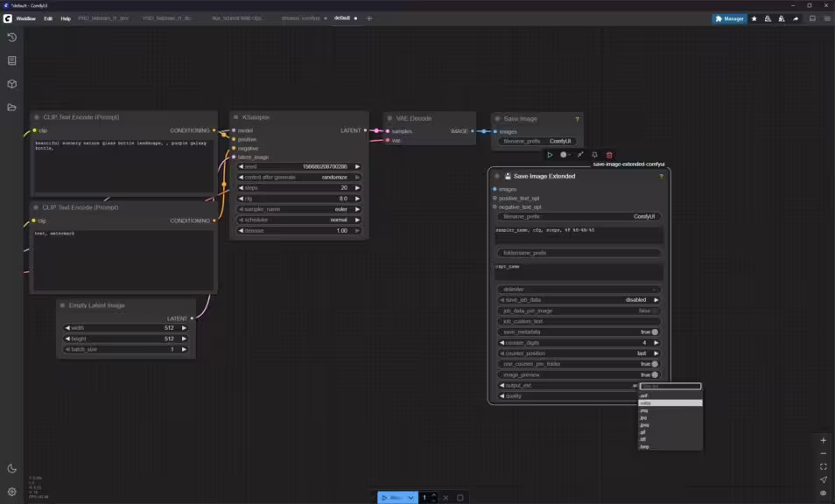
Task: Click the star favorites icon in top bar
Action: tap(754, 18)
